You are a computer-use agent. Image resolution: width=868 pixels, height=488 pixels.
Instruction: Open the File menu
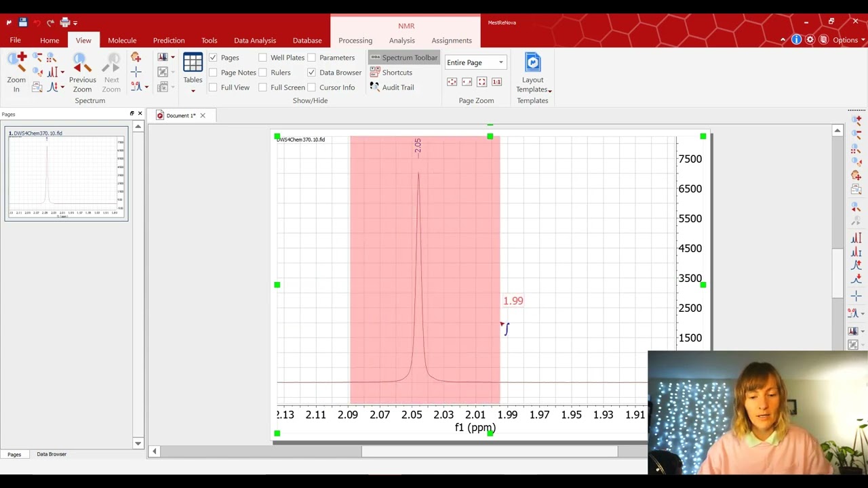tap(15, 40)
